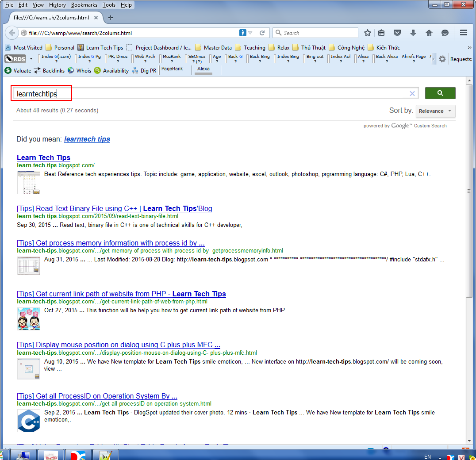
Task: Click the page info icon in address bar
Action: coord(243,32)
